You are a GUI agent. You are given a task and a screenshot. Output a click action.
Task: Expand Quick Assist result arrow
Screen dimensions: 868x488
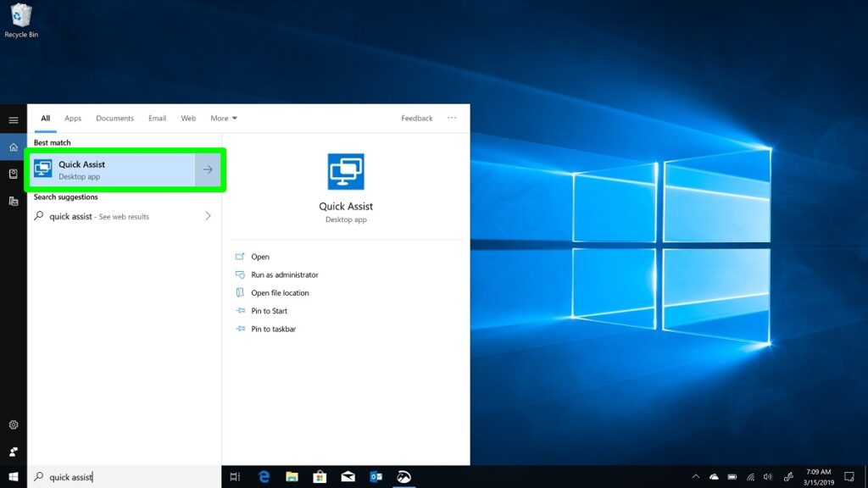[x=209, y=169]
